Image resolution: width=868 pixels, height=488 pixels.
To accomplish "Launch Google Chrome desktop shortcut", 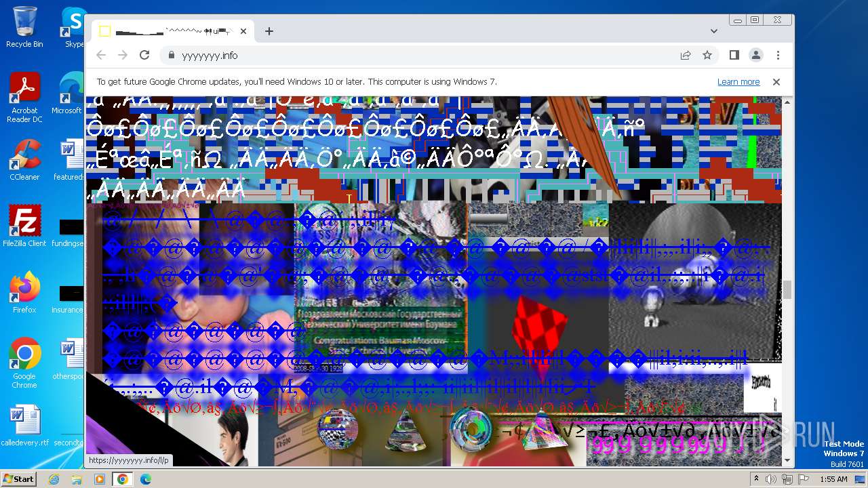I will pos(24,363).
